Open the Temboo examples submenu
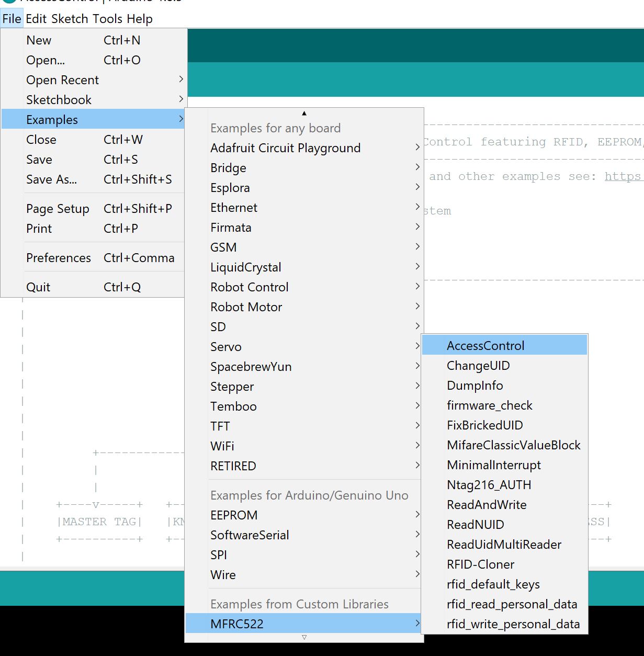 click(x=304, y=406)
